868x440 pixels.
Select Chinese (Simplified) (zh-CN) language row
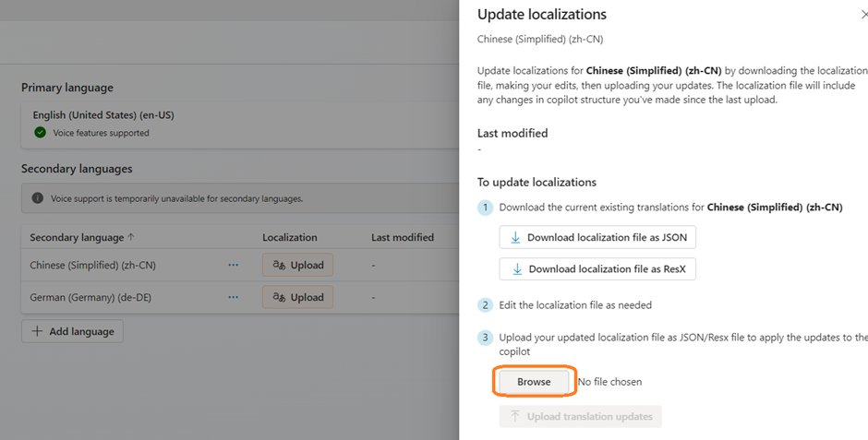pyautogui.click(x=92, y=265)
